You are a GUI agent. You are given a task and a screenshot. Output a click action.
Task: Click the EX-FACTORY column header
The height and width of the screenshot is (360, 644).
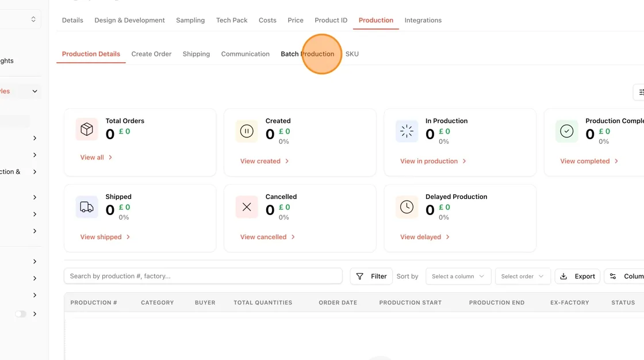coord(570,302)
